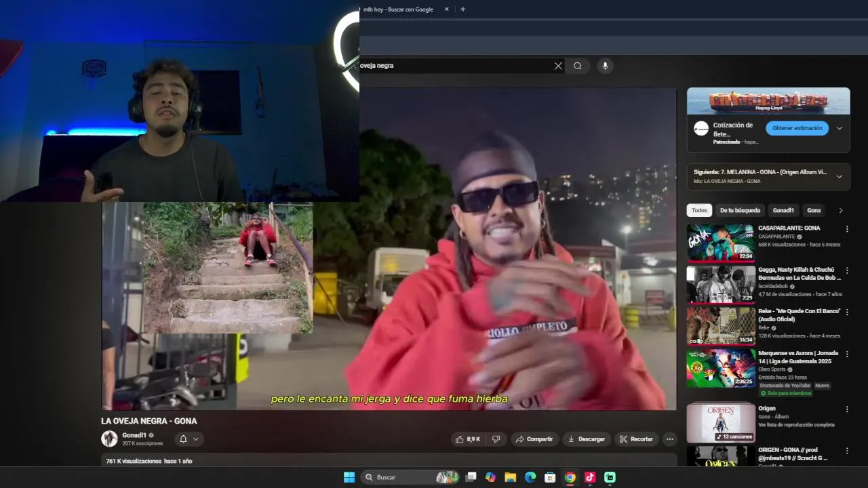Viewport: 868px width, 488px height.
Task: Select the 'Todos' filter chip
Action: [699, 210]
